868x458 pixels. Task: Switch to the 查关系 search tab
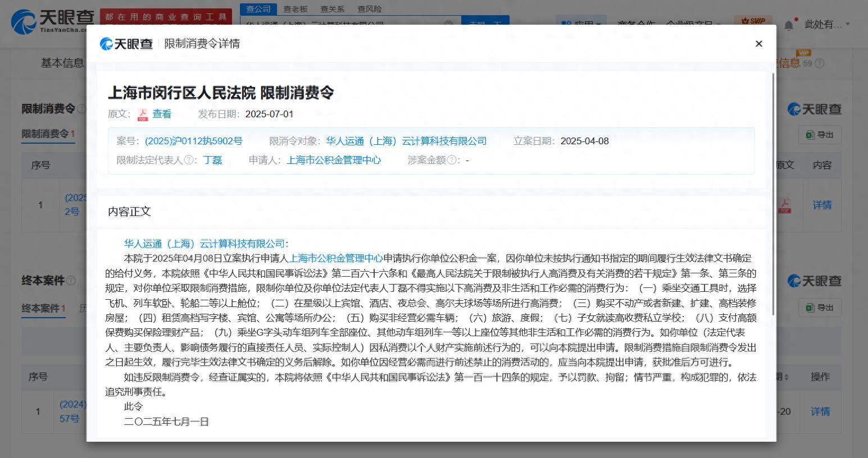coord(332,9)
